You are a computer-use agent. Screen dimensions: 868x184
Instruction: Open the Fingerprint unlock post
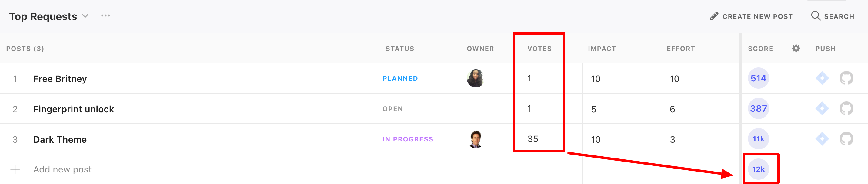pyautogui.click(x=73, y=109)
